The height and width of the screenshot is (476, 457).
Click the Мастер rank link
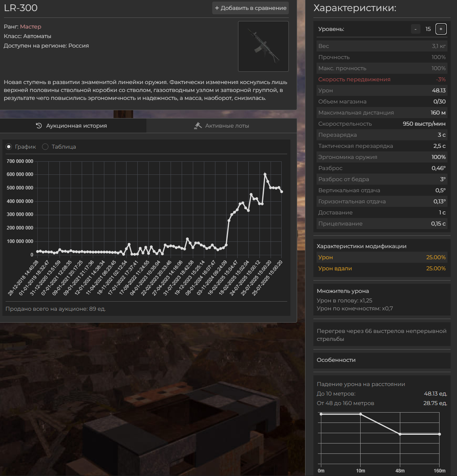click(31, 27)
